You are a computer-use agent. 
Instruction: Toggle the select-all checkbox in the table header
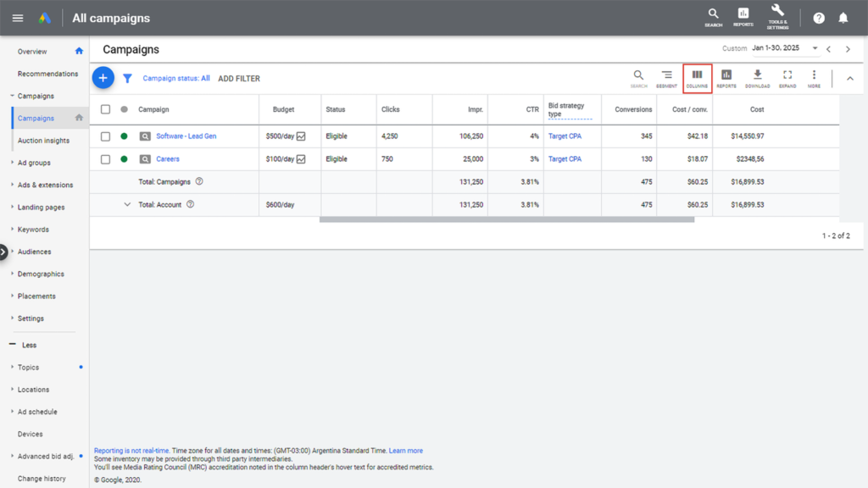105,109
